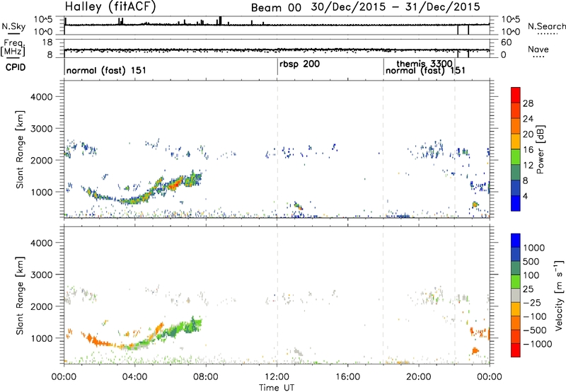Click the '12:00' time axis label

point(277,377)
